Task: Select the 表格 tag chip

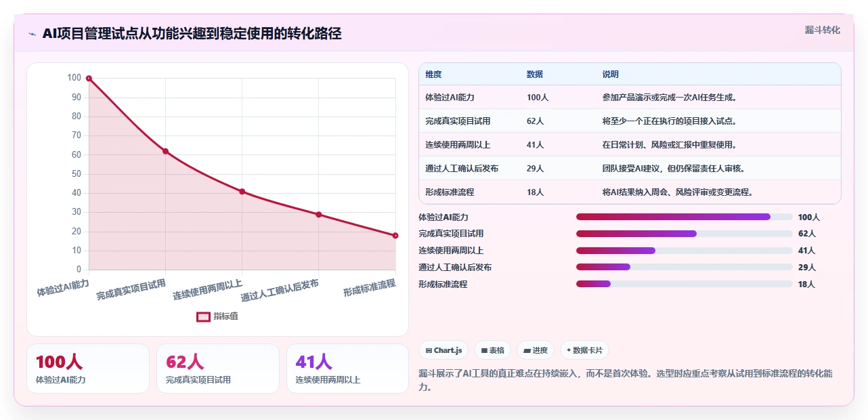Action: pos(492,350)
